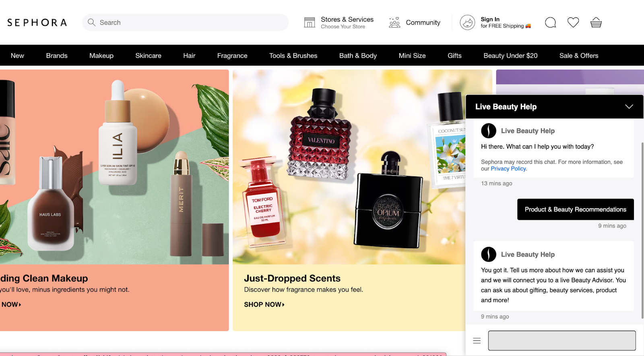This screenshot has width=644, height=356.
Task: Collapse the Live Beauty Help chat chevron
Action: point(629,107)
